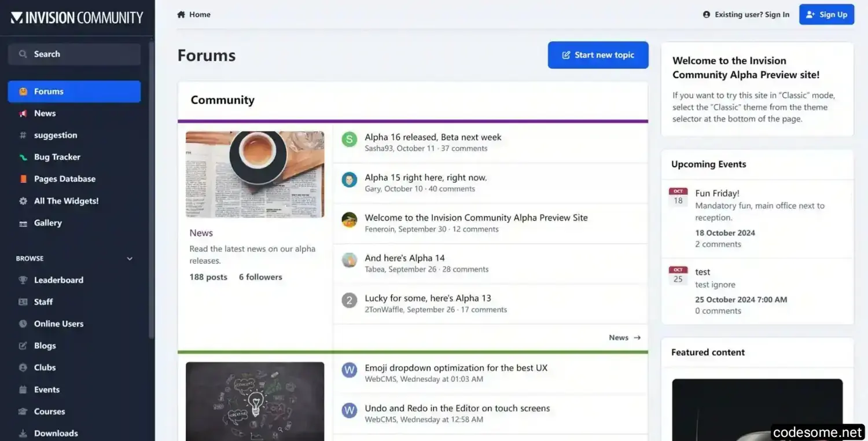
Task: Click Existing user? Sign In link
Action: coord(746,14)
